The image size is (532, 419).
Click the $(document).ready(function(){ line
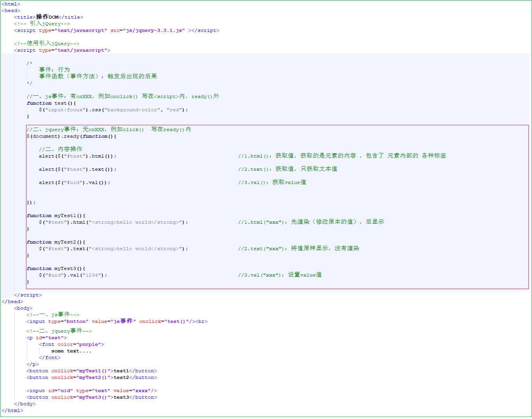point(71,136)
